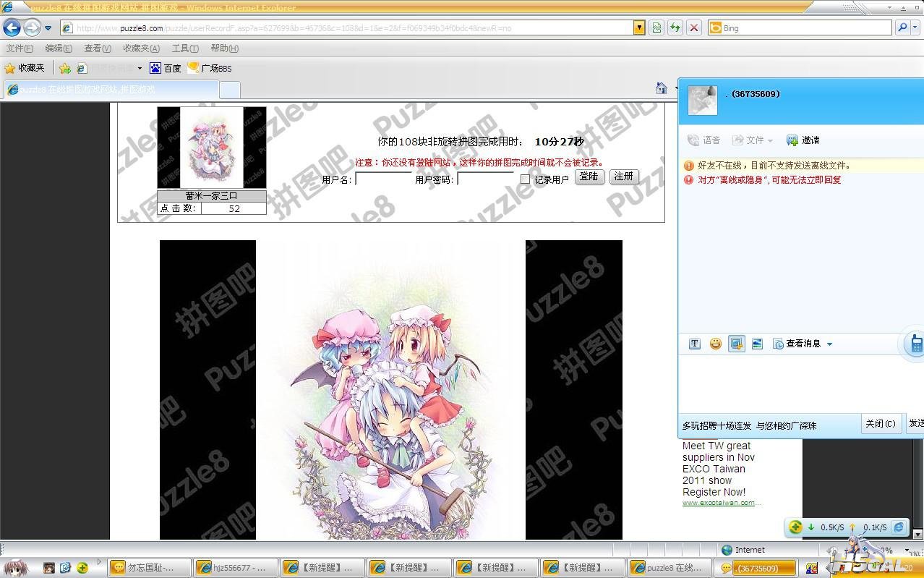Expand the 查看消息 dropdown arrow
This screenshot has height=578, width=924.
click(x=829, y=344)
